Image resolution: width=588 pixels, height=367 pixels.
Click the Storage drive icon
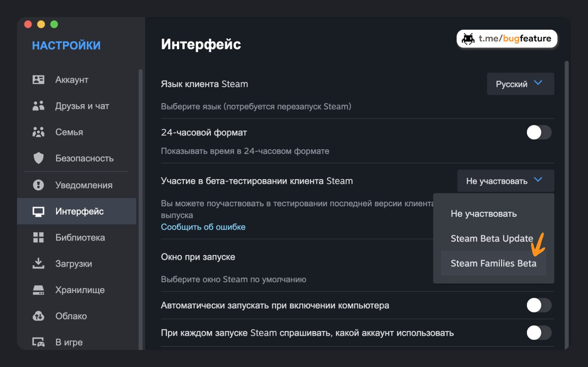(38, 290)
